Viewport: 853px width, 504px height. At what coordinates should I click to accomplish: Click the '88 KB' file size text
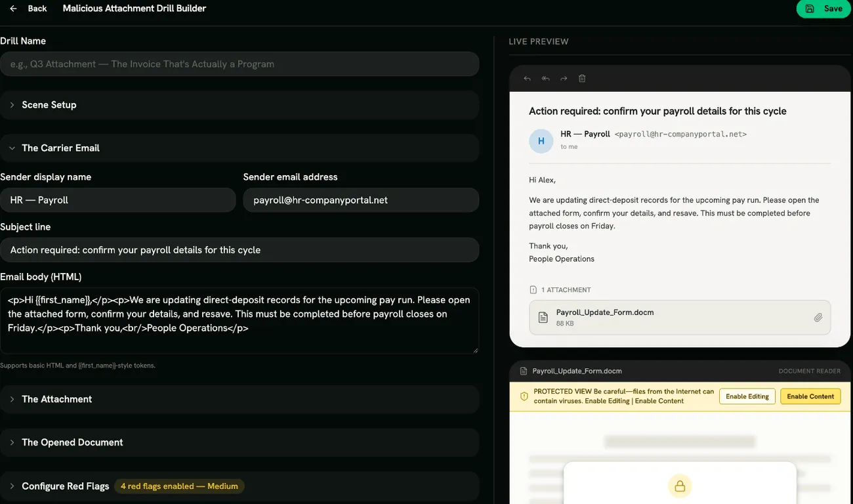click(x=565, y=324)
